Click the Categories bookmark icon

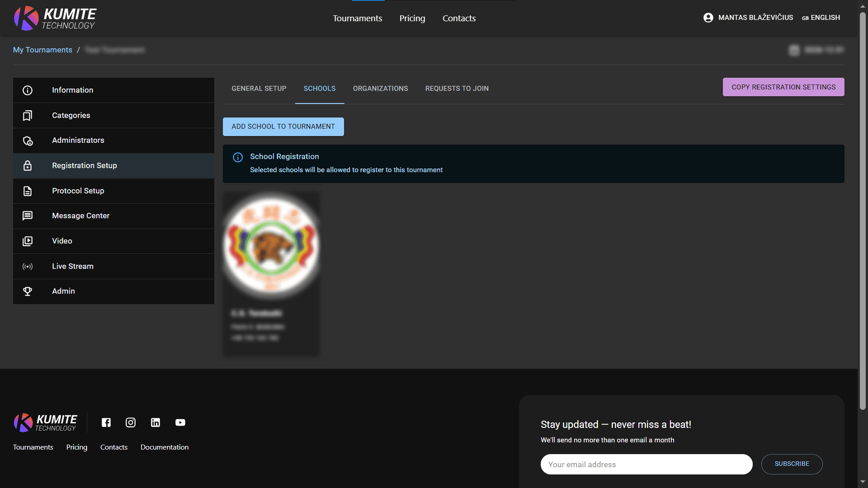tap(28, 116)
